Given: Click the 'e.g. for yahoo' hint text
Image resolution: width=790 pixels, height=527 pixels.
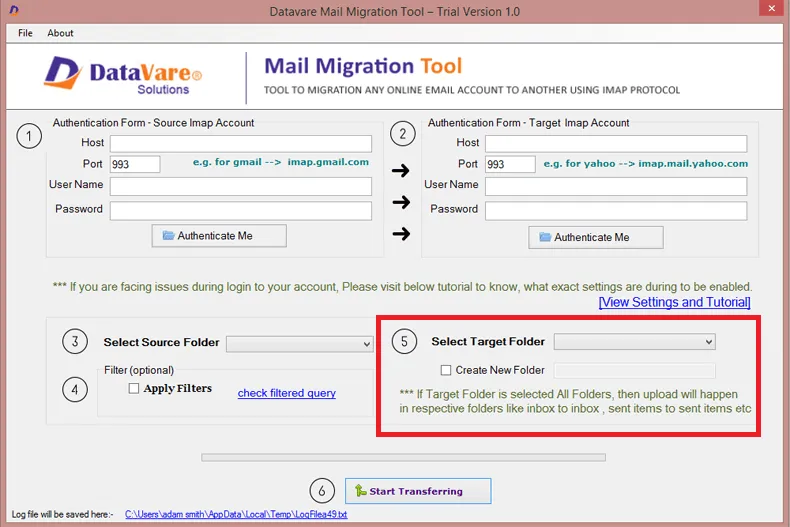Looking at the screenshot, I should (x=645, y=164).
